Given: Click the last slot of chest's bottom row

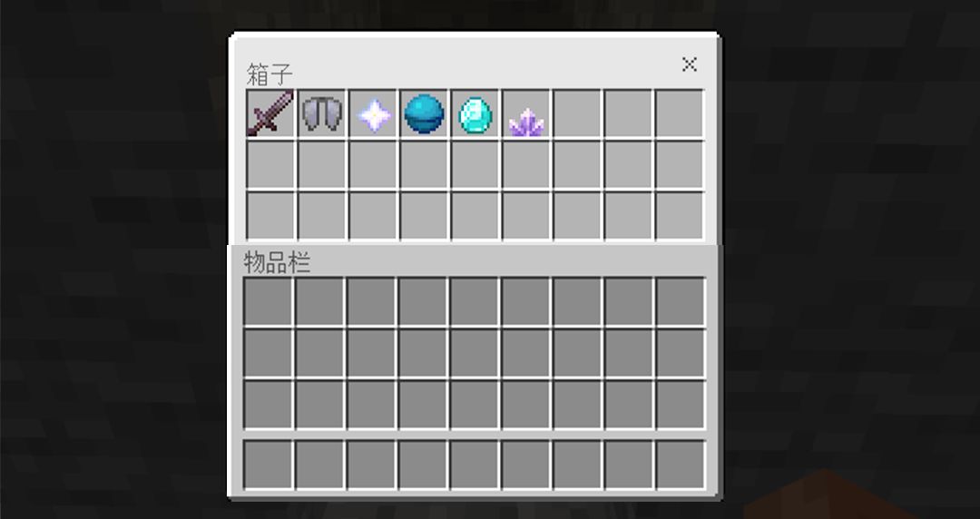Looking at the screenshot, I should click(x=680, y=216).
